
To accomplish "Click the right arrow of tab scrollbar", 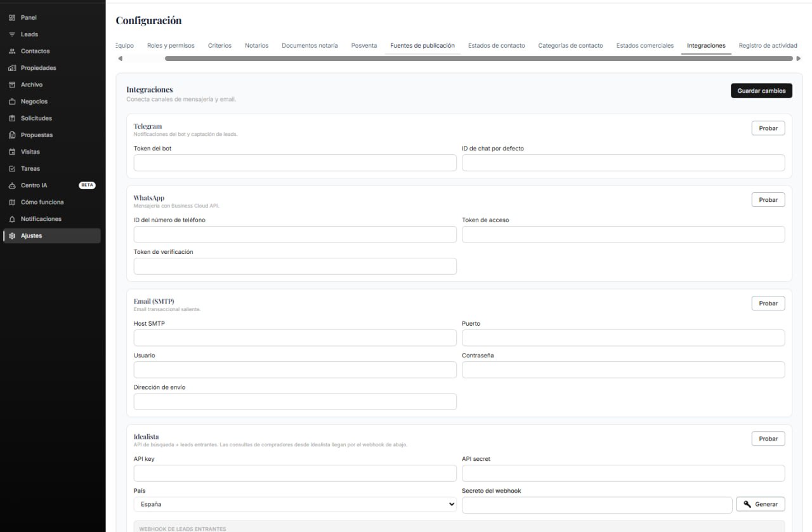I will [798, 58].
